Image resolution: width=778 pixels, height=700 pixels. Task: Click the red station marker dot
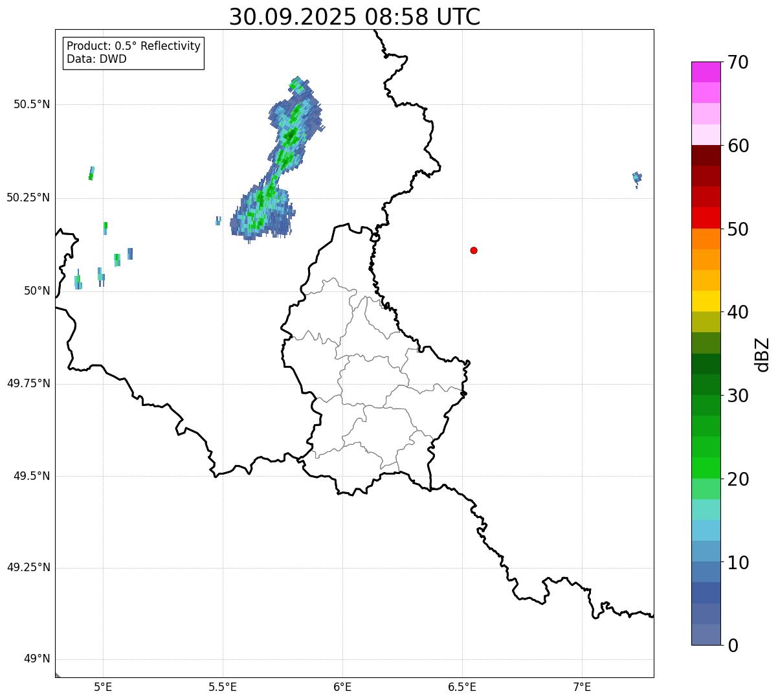[474, 250]
